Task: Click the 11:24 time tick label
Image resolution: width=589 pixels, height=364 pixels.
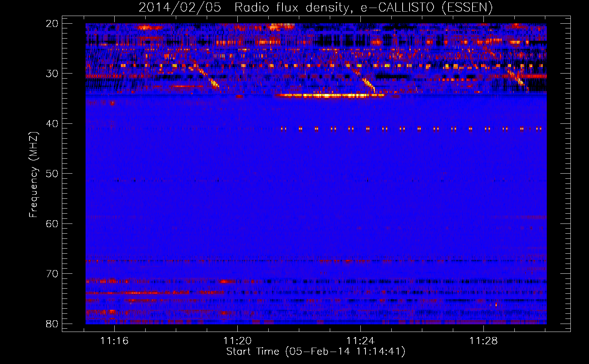Action: (x=360, y=341)
